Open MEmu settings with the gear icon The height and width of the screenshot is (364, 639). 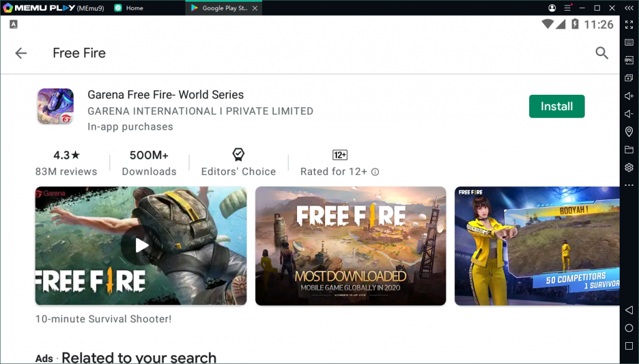tap(629, 167)
